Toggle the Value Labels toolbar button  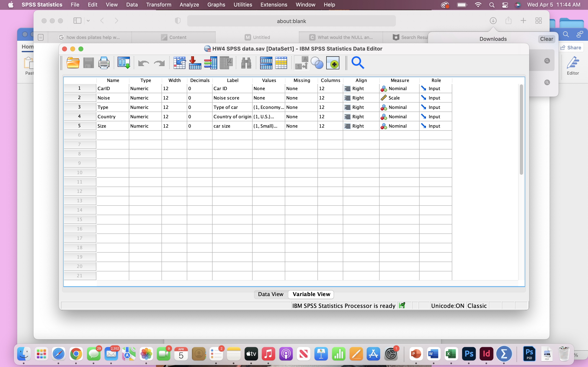(x=302, y=63)
